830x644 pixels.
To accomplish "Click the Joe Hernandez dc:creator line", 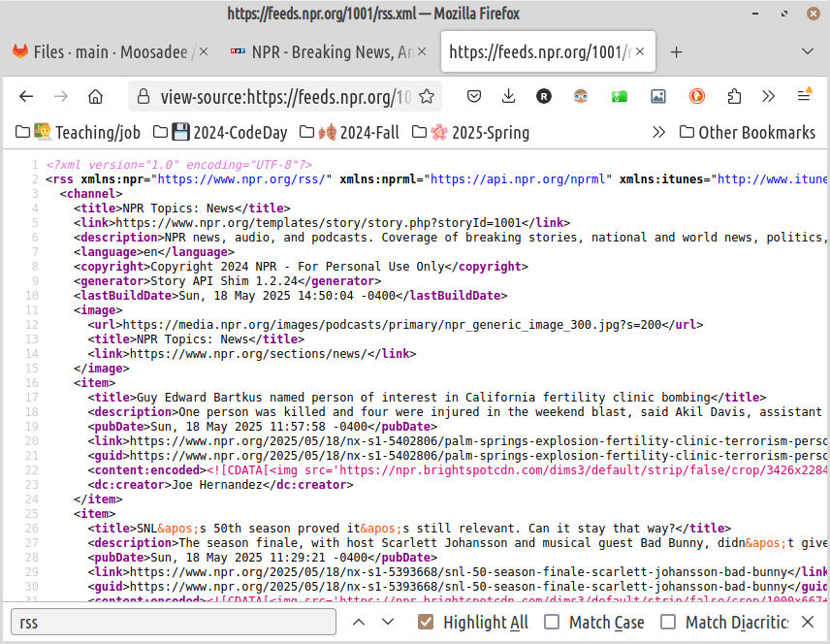I will (x=220, y=485).
